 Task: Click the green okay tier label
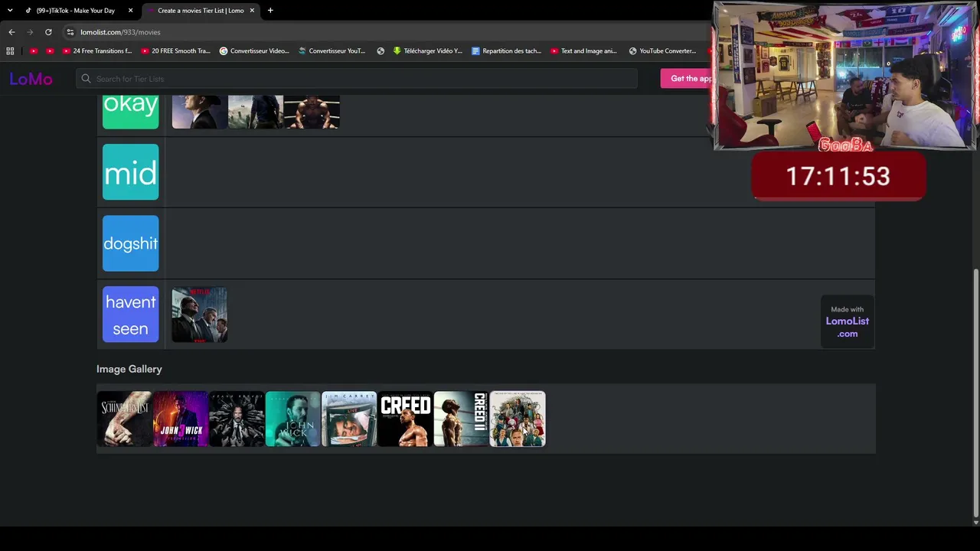point(131,112)
